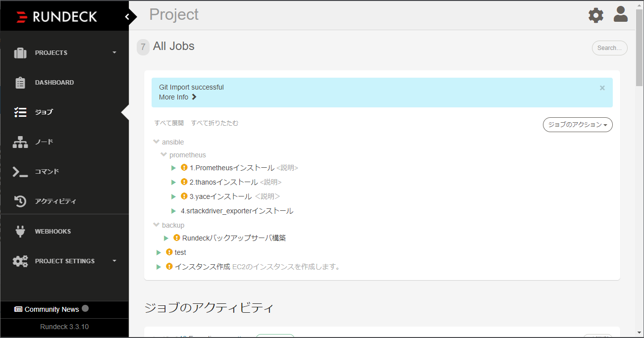Collapse the prometheus subgroup
644x338 pixels.
tap(183, 155)
